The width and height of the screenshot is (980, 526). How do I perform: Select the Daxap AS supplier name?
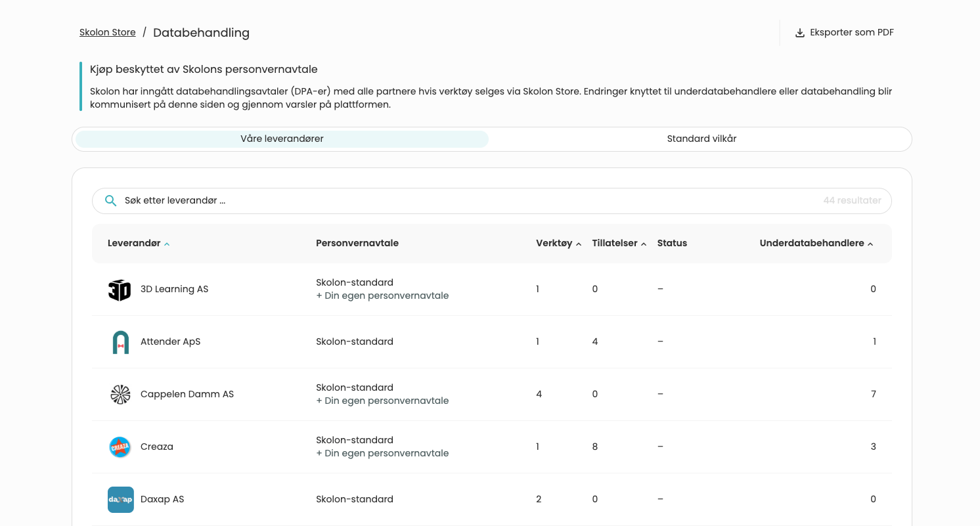pos(162,500)
